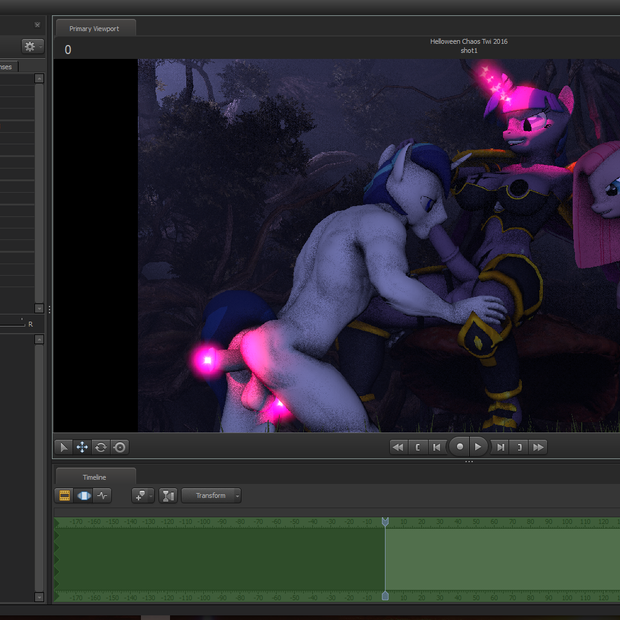Click the hourglass time selection button
This screenshot has width=620, height=620.
coord(167,495)
